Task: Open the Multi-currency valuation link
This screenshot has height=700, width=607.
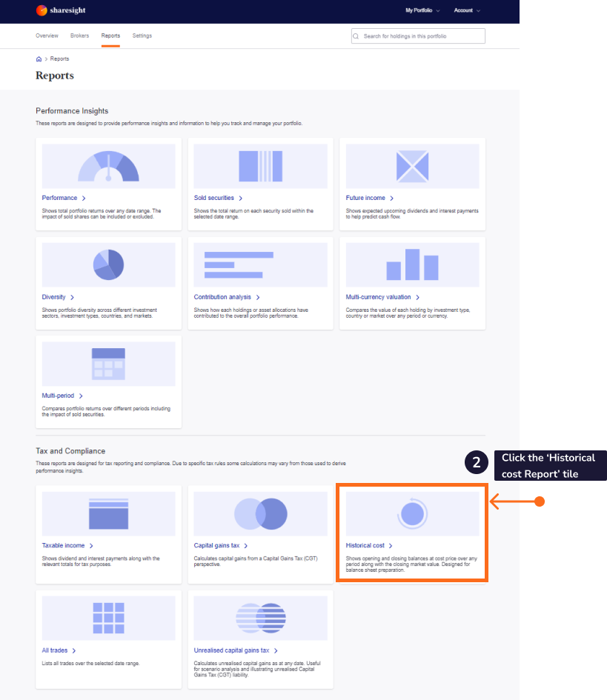Action: click(378, 297)
